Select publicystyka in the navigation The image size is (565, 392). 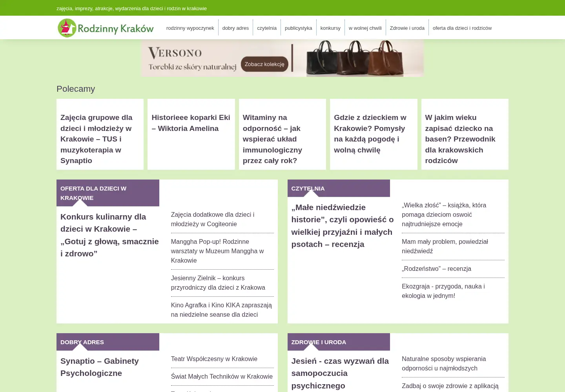299,28
